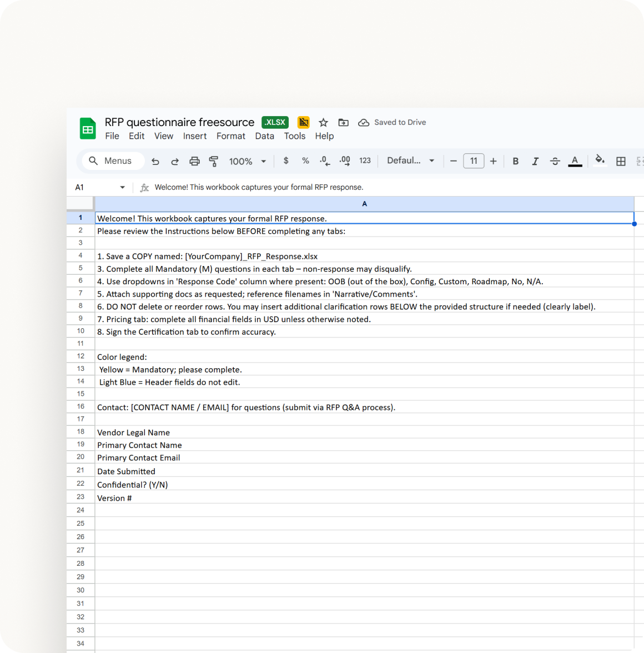
Task: Format as percent
Action: tap(305, 161)
